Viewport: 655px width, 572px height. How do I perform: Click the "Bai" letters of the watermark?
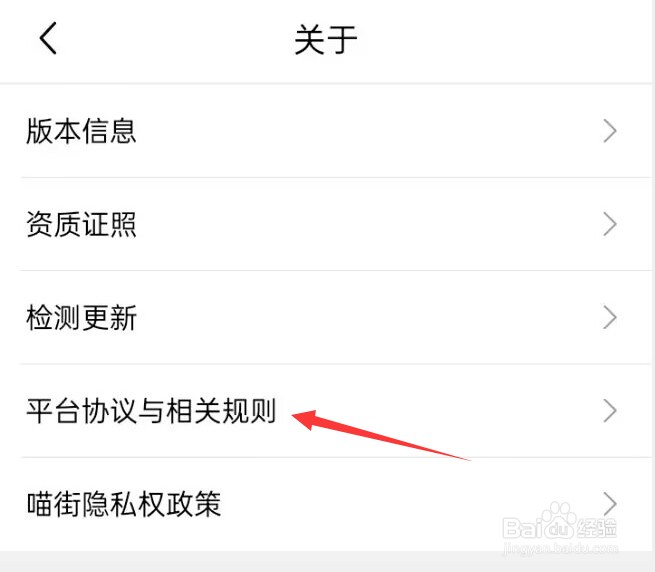click(520, 528)
